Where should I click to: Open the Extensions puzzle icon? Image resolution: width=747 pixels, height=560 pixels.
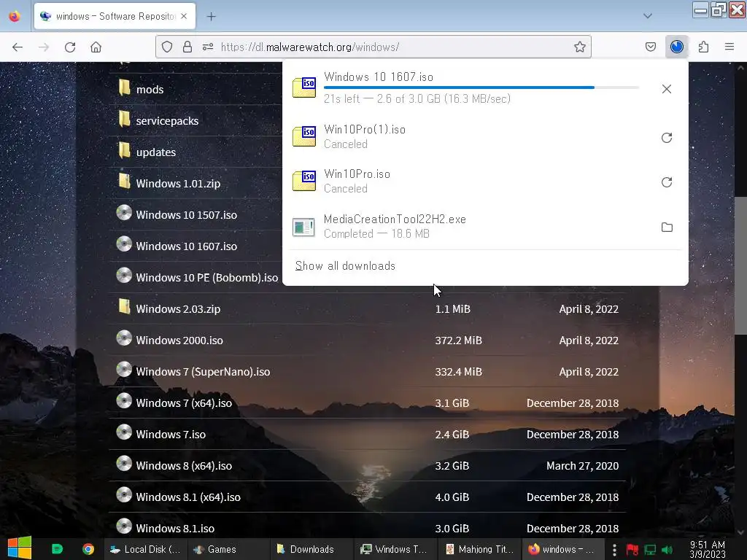[x=703, y=47]
